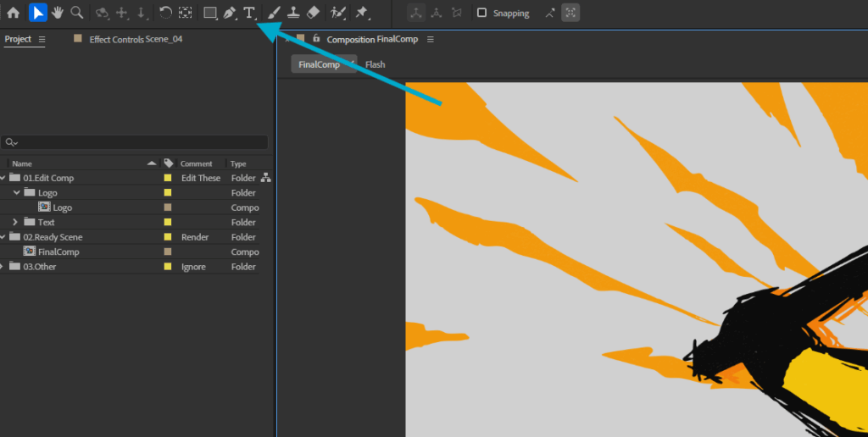Sort by the Name column header
The height and width of the screenshot is (437, 868).
coord(22,163)
